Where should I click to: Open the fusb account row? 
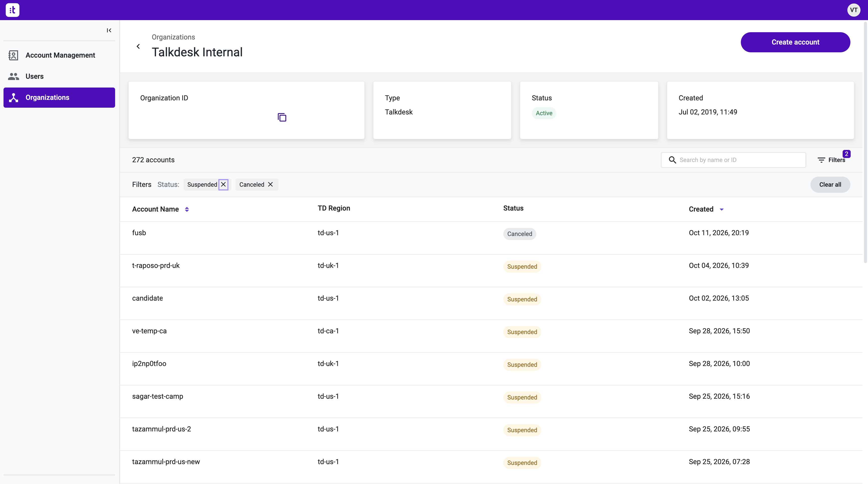491,238
